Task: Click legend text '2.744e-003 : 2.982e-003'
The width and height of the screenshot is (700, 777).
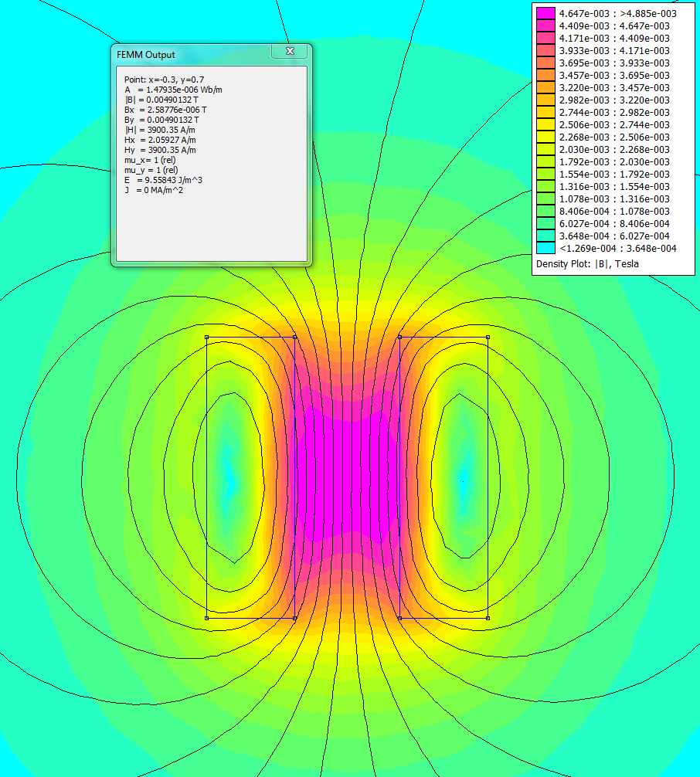Action: 614,113
